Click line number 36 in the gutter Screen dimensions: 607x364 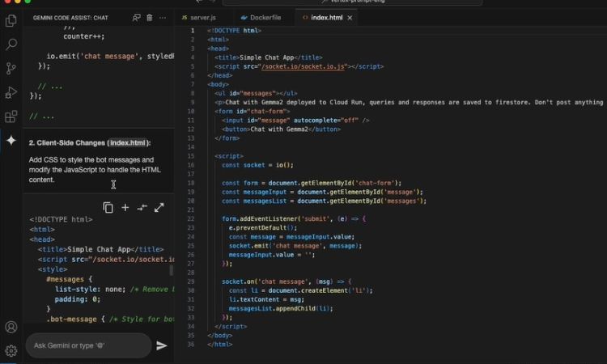191,345
